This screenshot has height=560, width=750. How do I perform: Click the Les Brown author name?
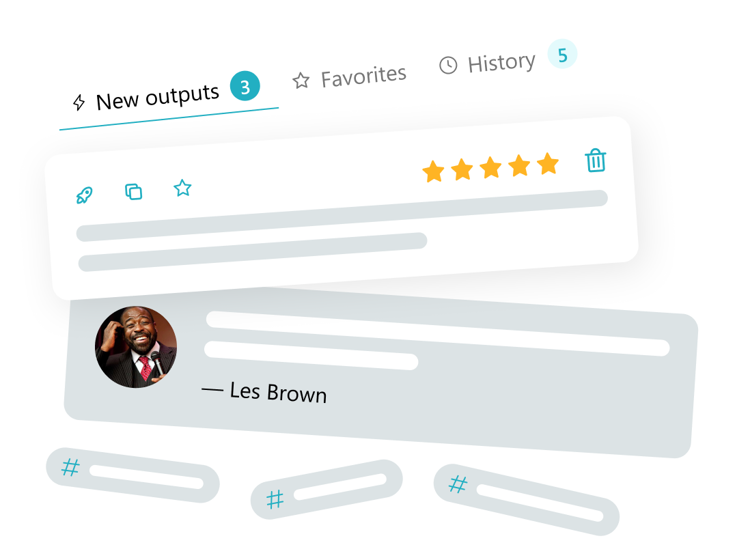coord(279,392)
